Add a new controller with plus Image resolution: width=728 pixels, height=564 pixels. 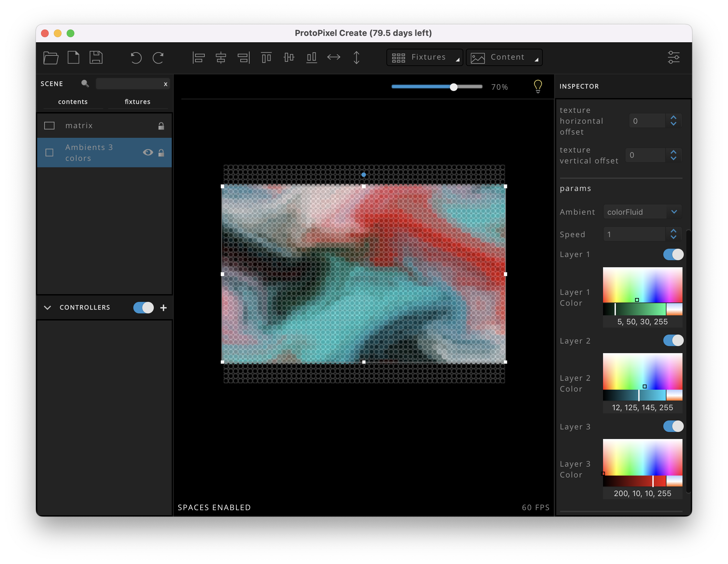(x=163, y=308)
